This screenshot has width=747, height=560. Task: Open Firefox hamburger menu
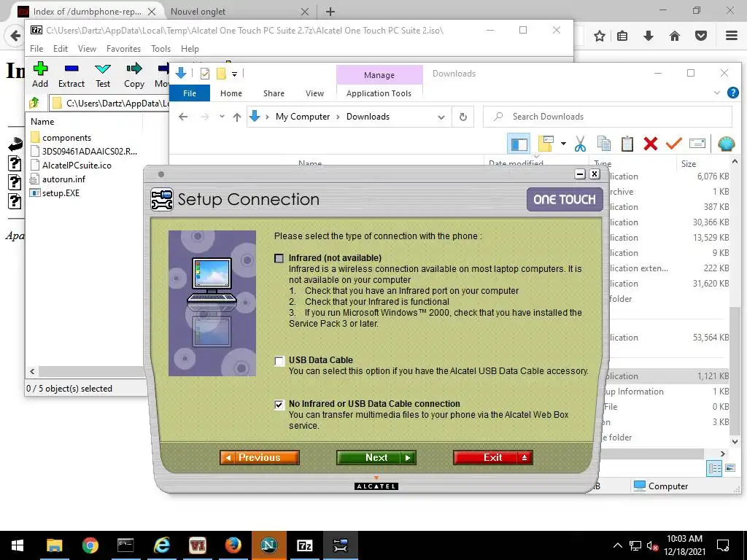(732, 36)
